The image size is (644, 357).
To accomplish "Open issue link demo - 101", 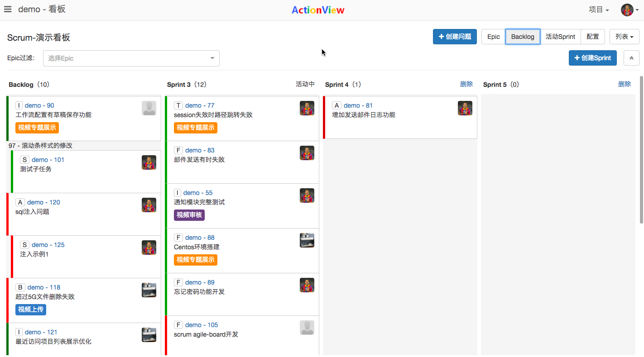I will (x=48, y=160).
